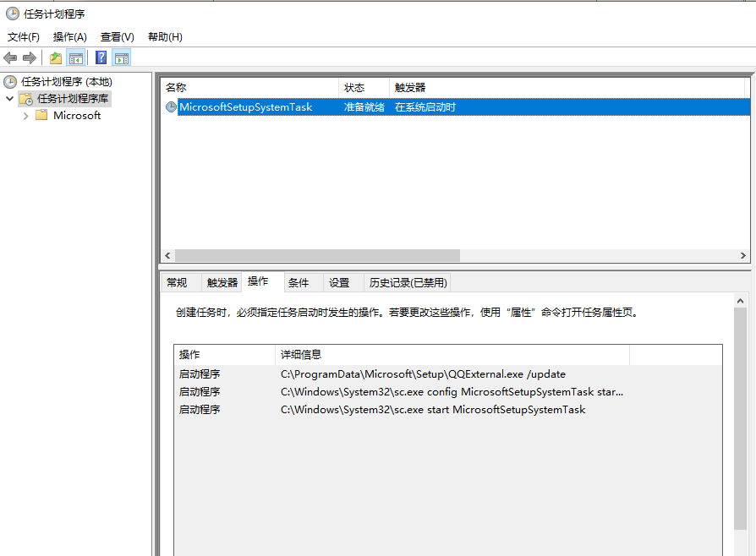Toggle the Show/Hide Action Pane icon

click(x=122, y=58)
